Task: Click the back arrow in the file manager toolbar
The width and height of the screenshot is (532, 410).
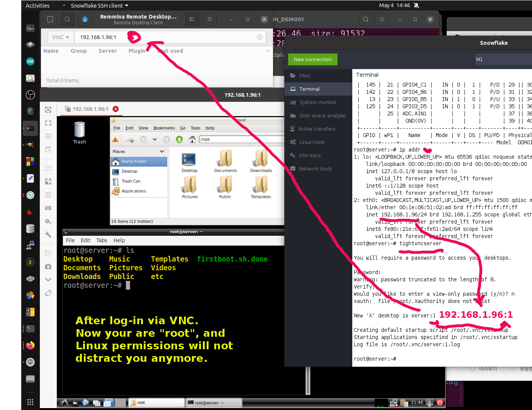Action: click(143, 139)
